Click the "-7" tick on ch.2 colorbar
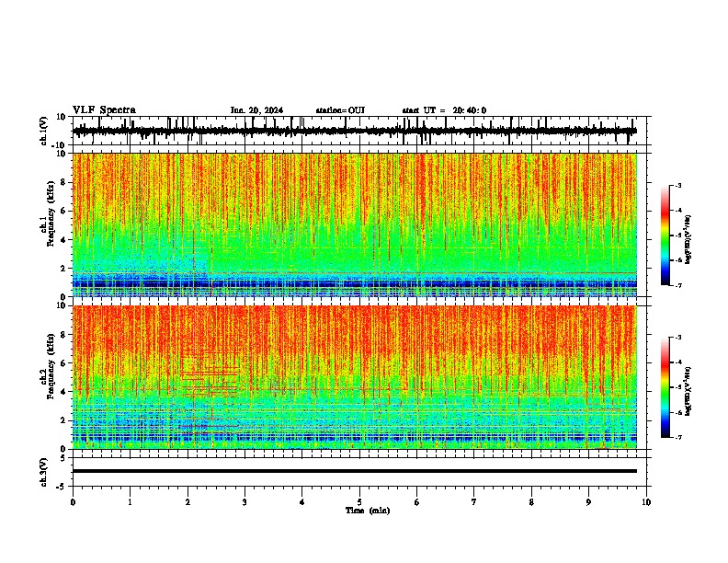The height and width of the screenshot is (563, 728). pyautogui.click(x=677, y=438)
